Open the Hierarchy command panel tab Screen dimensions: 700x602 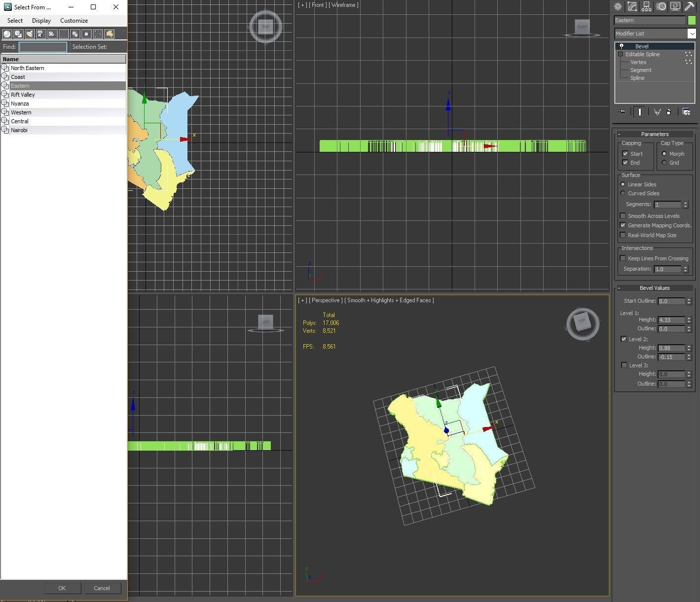(x=646, y=6)
